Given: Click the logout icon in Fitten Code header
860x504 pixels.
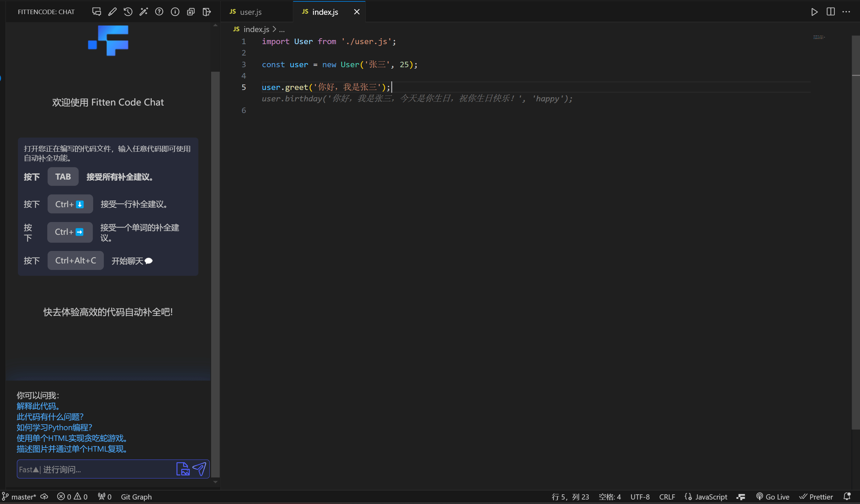Looking at the screenshot, I should pos(207,12).
